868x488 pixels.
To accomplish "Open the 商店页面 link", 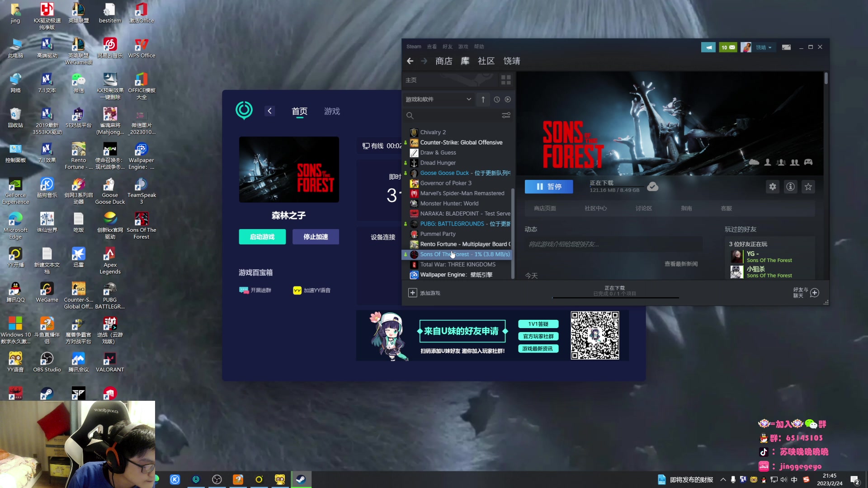I will tap(545, 208).
